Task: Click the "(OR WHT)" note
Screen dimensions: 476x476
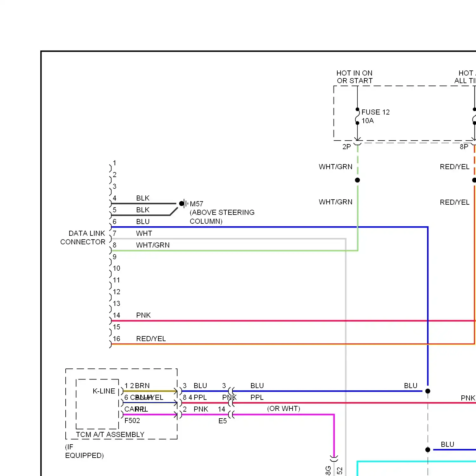Action: tap(283, 408)
